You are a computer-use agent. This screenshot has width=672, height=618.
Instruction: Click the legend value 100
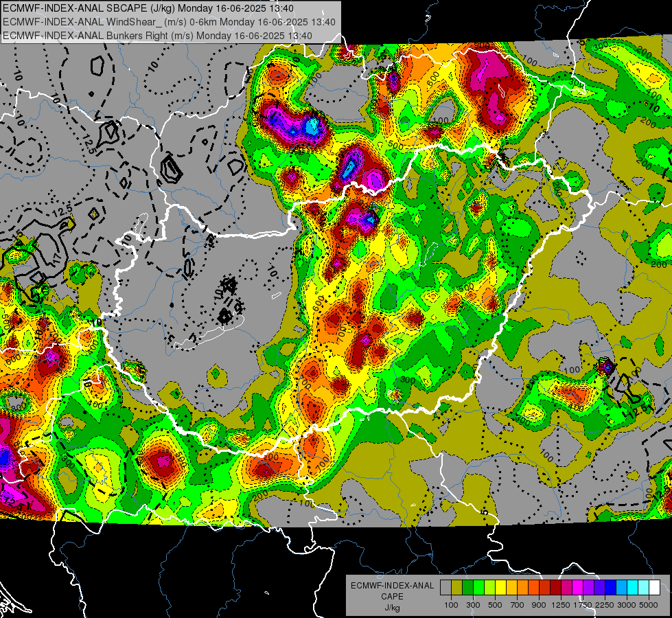[x=451, y=605]
